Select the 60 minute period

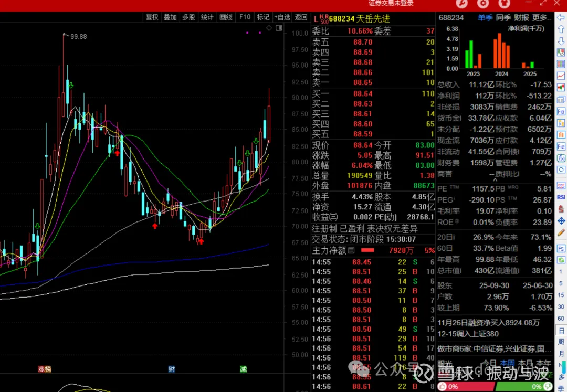point(561,319)
